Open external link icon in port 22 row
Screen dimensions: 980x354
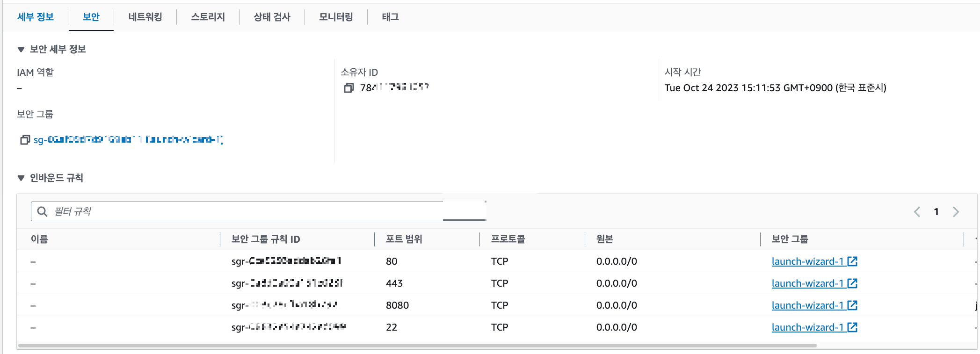[x=852, y=327]
